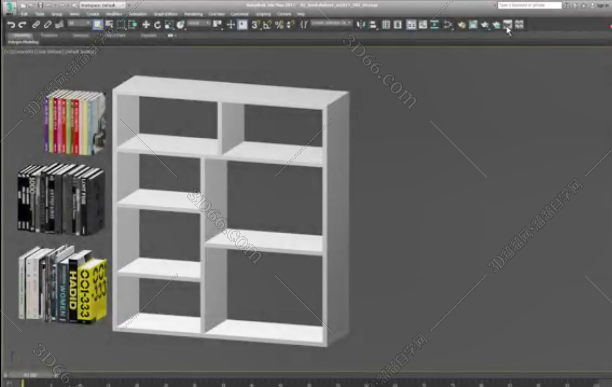
Task: Activate the Select and Rotate tool
Action: pyautogui.click(x=157, y=25)
